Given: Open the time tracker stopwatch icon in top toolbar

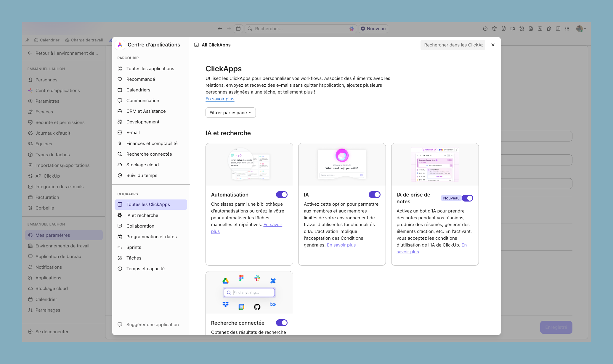Looking at the screenshot, I should [494, 29].
